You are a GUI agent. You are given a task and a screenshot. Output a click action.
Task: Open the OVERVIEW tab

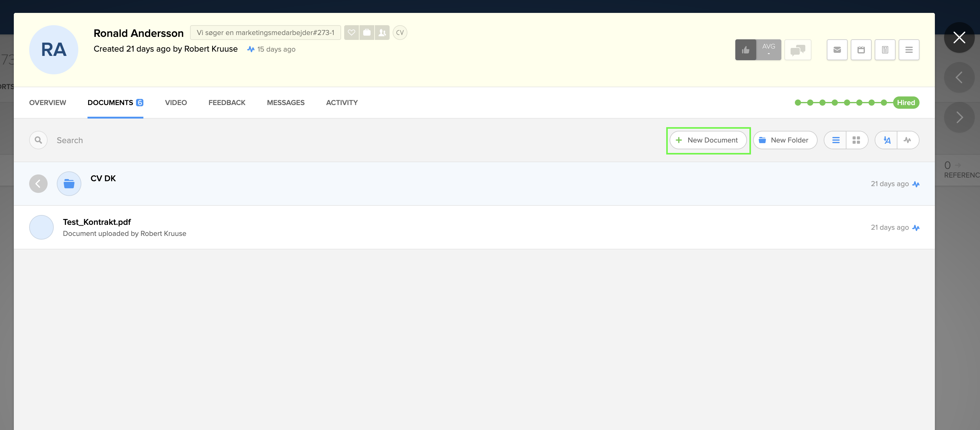point(47,102)
